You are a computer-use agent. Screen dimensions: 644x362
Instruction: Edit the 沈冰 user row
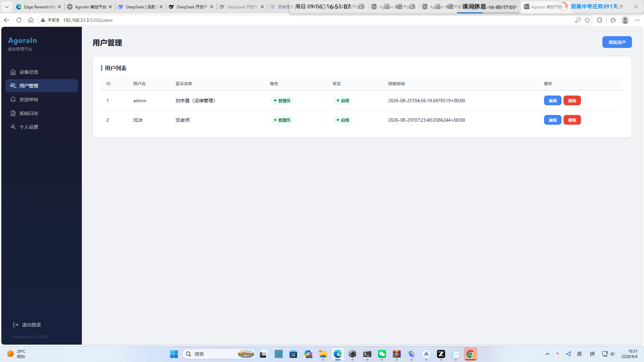point(552,120)
